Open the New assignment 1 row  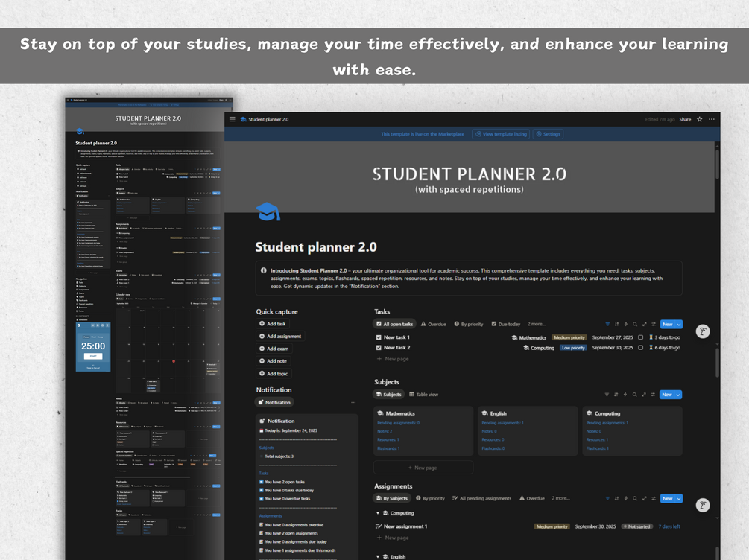[x=528, y=526]
